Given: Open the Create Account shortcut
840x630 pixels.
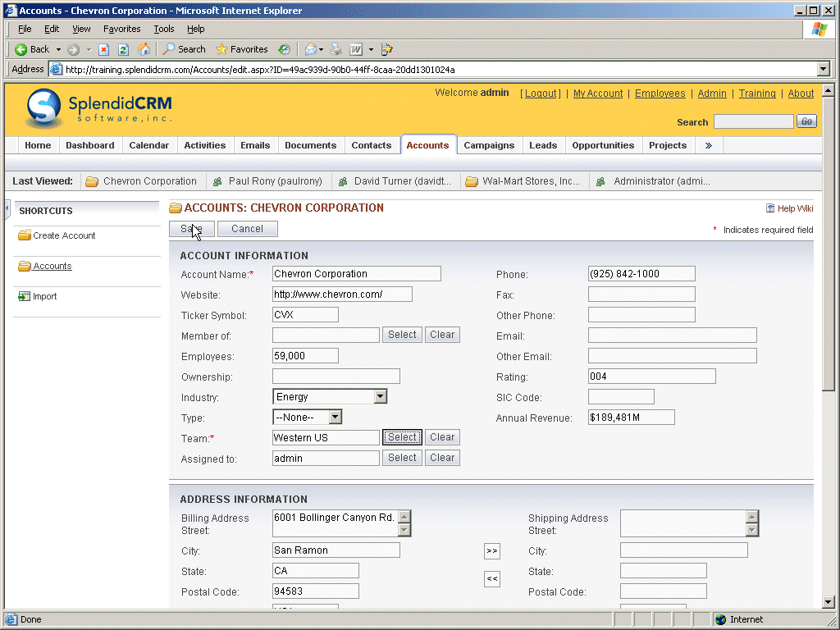Looking at the screenshot, I should click(x=64, y=235).
